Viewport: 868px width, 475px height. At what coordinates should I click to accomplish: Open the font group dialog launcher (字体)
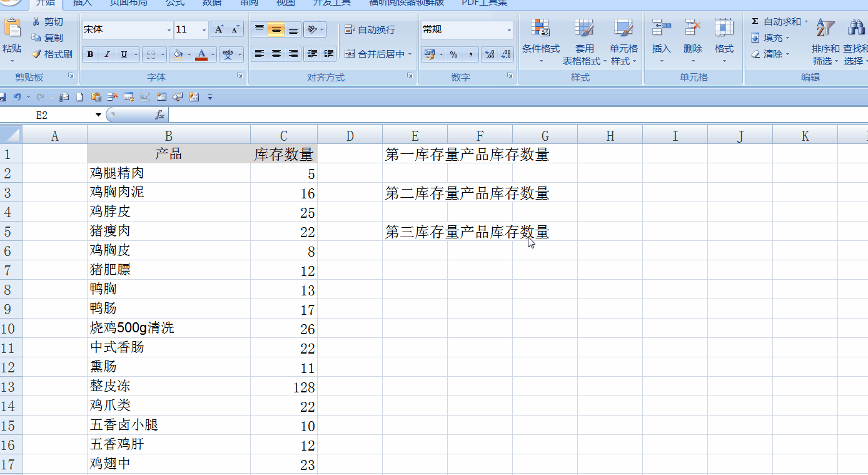[240, 76]
